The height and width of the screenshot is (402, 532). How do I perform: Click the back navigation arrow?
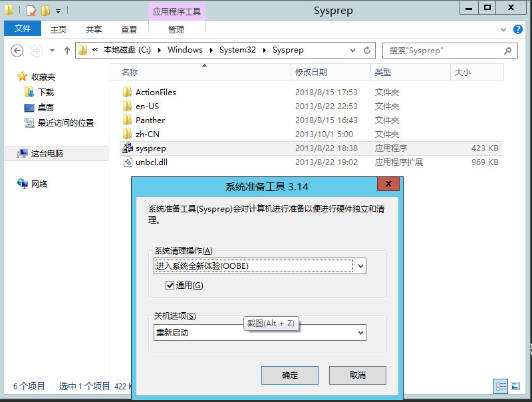click(x=17, y=51)
